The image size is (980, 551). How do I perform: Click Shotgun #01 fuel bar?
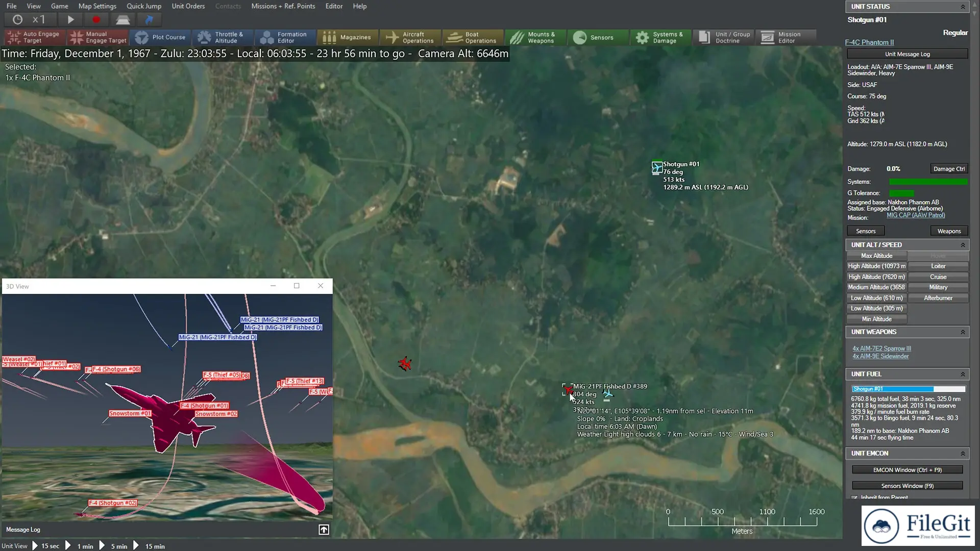[x=909, y=389]
